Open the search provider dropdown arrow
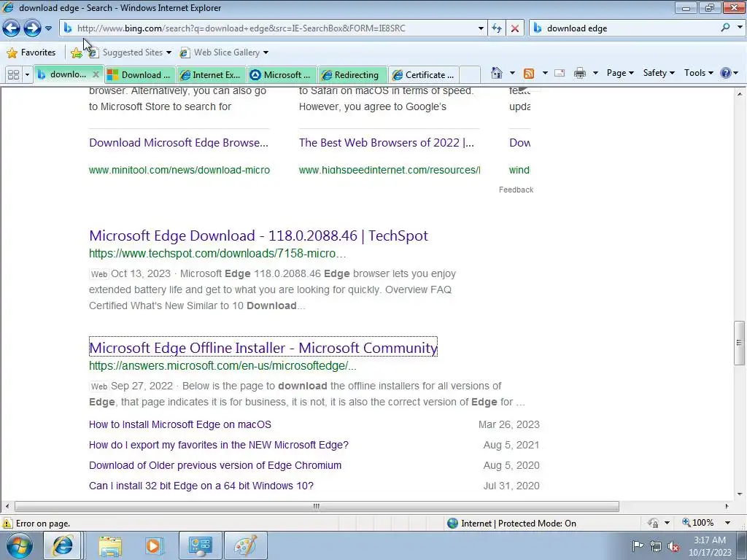 [740, 28]
